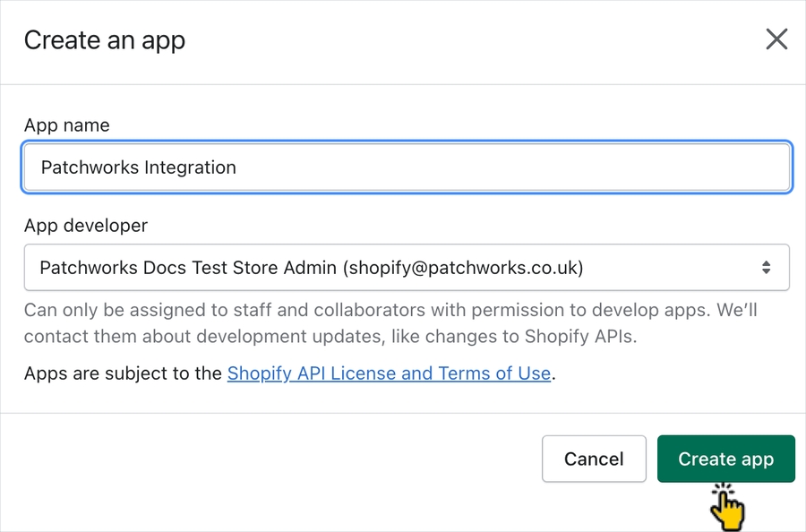Click the 'Create an app' dialog heading
Viewport: 806px width, 532px height.
coord(105,40)
